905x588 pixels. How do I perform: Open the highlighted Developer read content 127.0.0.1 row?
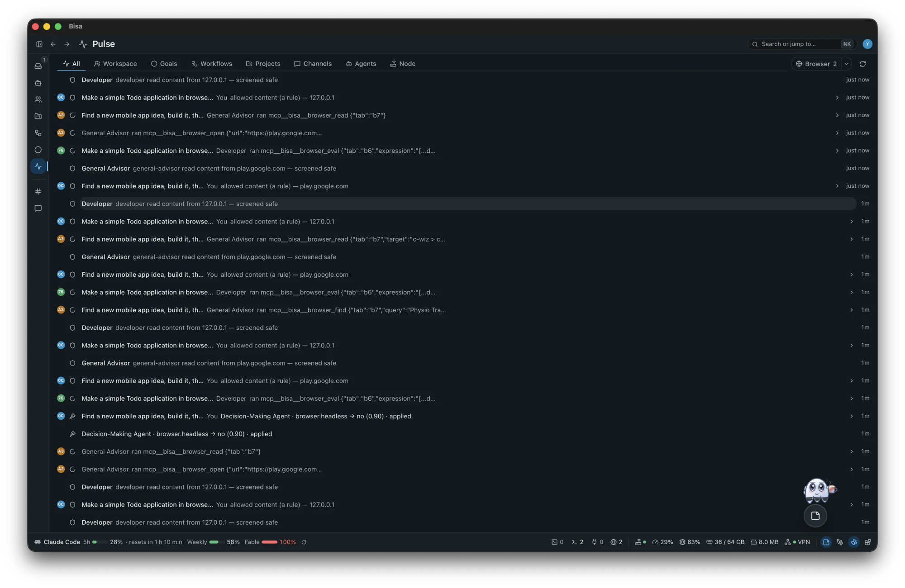point(468,204)
